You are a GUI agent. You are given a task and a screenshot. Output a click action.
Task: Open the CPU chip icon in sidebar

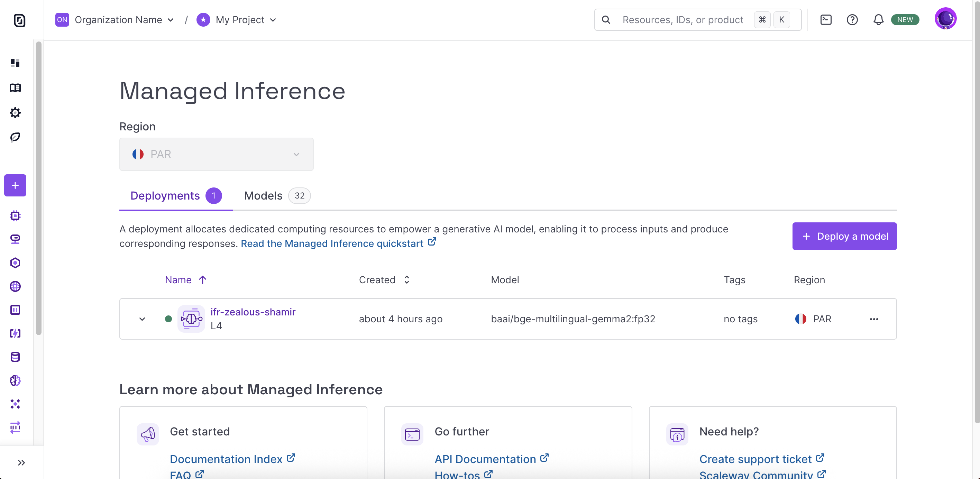[x=15, y=216]
